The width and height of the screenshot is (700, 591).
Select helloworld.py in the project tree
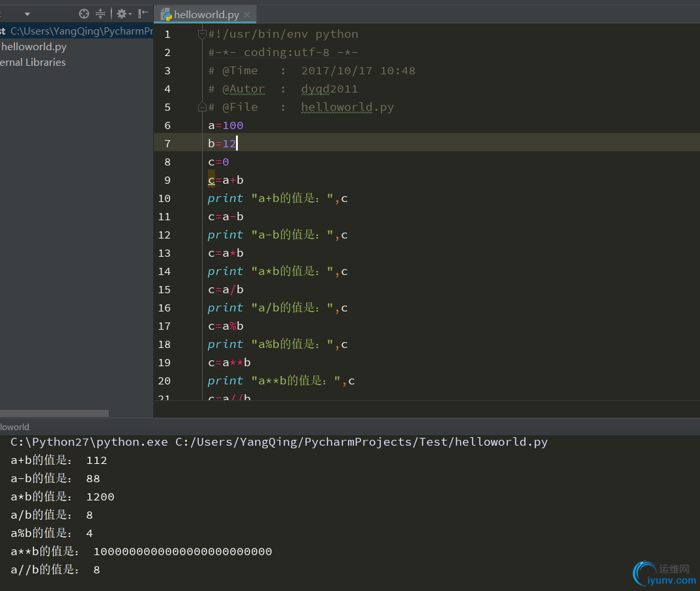coord(34,47)
